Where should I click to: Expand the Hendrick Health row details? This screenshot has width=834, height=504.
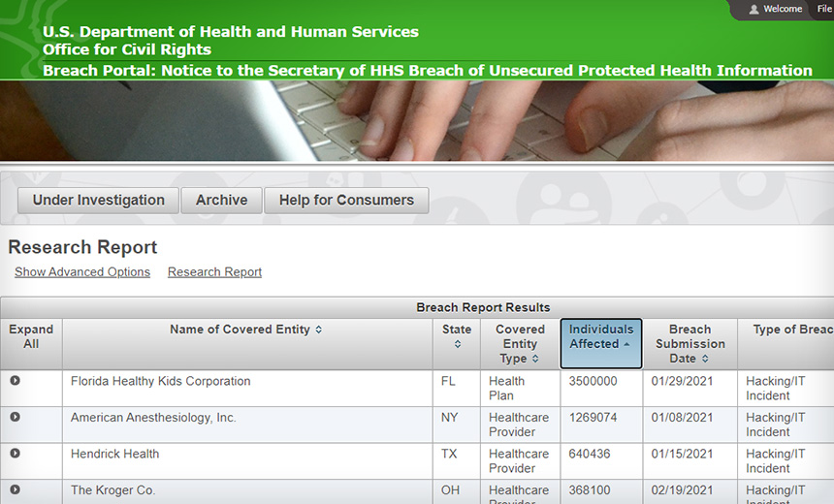tap(15, 453)
